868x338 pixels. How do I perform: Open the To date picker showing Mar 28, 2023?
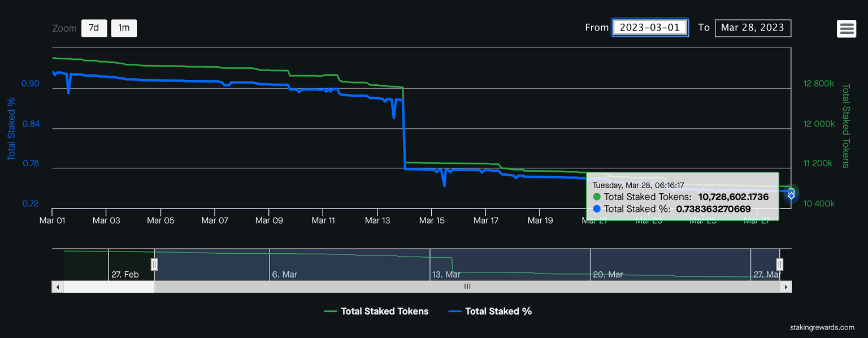(753, 28)
